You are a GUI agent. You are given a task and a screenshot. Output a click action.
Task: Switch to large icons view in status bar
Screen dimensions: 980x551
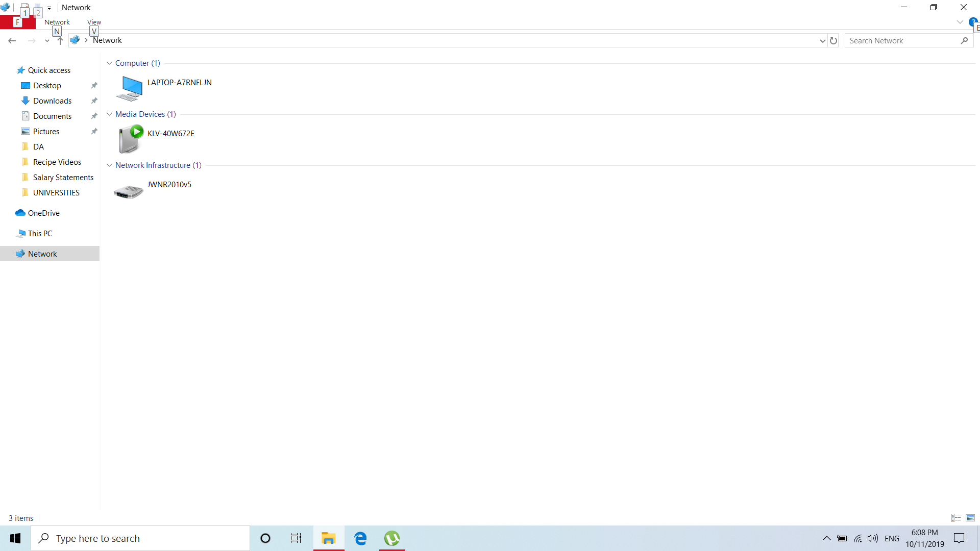970,518
